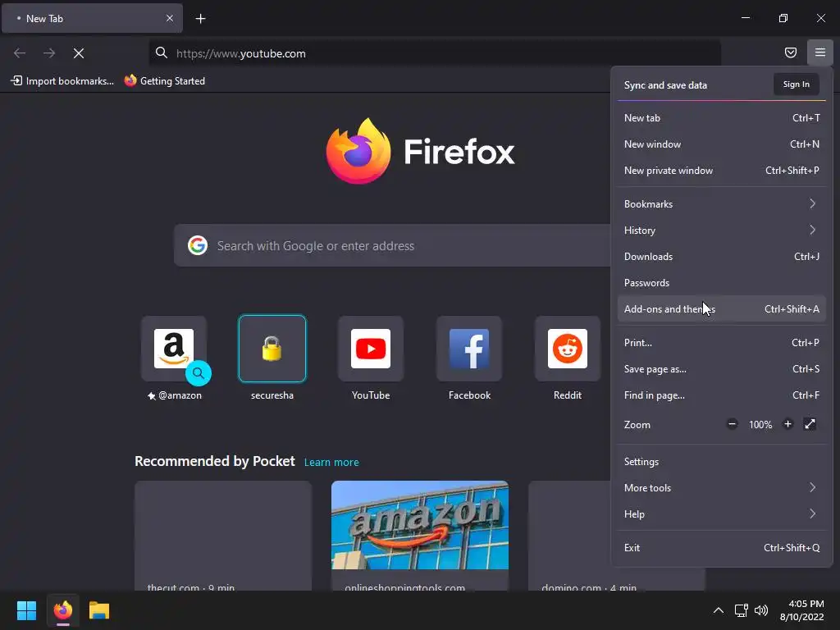This screenshot has height=630, width=840.
Task: Open the clock and date panel
Action: click(801, 610)
